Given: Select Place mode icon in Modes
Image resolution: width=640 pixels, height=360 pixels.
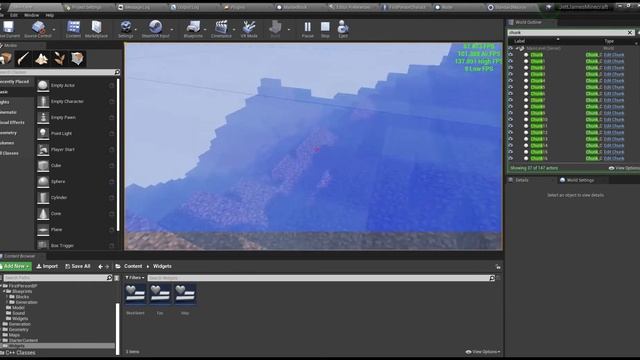Looking at the screenshot, I should coord(6,58).
